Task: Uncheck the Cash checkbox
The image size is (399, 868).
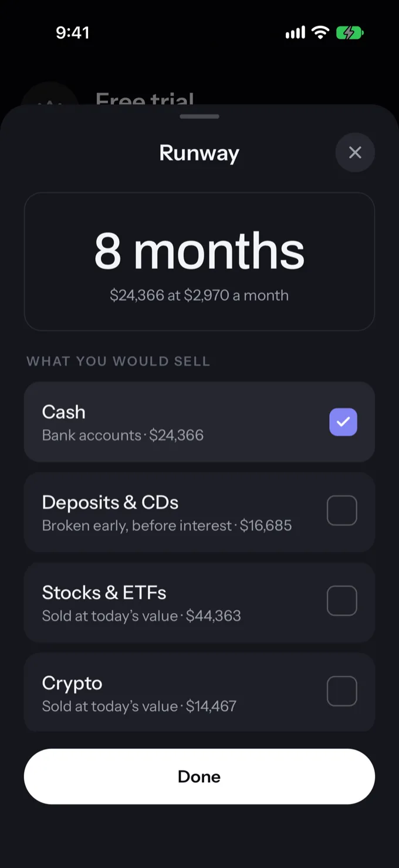Action: coord(343,422)
